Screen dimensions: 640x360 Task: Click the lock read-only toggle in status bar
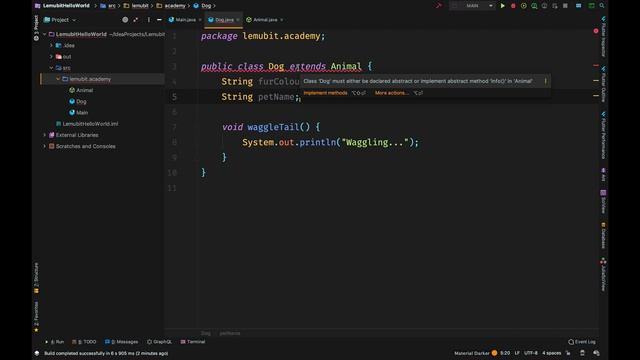(x=568, y=353)
